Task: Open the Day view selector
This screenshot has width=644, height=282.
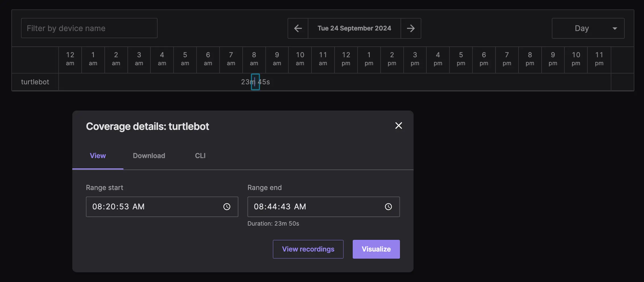Action: tap(587, 28)
